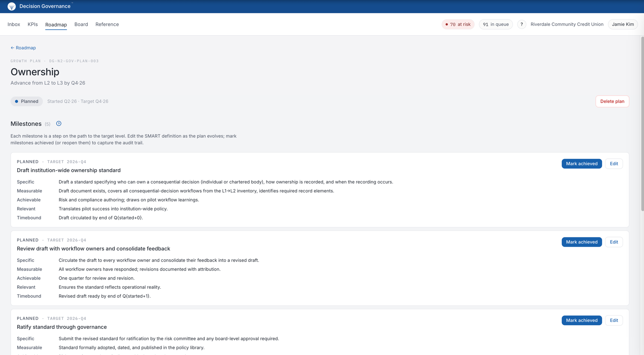Click the plan ID DG-N2-GOV-PLAN-003
The height and width of the screenshot is (355, 644).
(74, 61)
